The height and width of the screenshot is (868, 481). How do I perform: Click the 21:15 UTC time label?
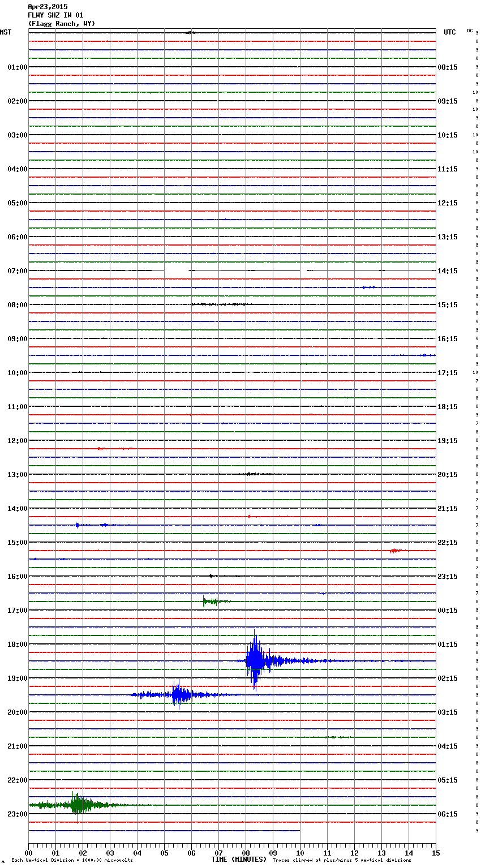pyautogui.click(x=448, y=509)
